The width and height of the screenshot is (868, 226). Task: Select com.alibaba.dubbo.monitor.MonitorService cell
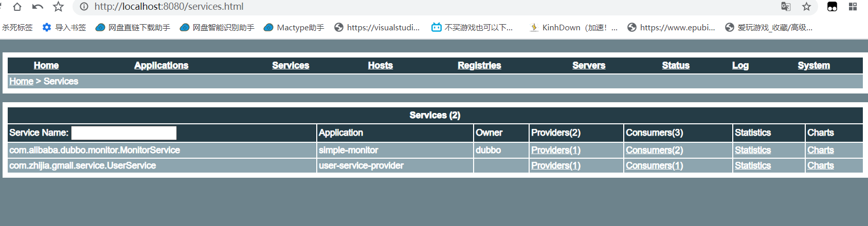(162, 150)
